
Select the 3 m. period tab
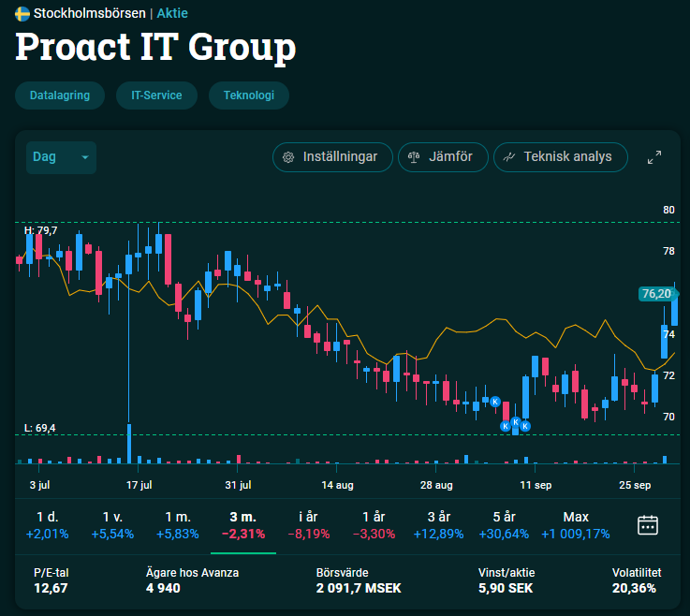pos(243,525)
